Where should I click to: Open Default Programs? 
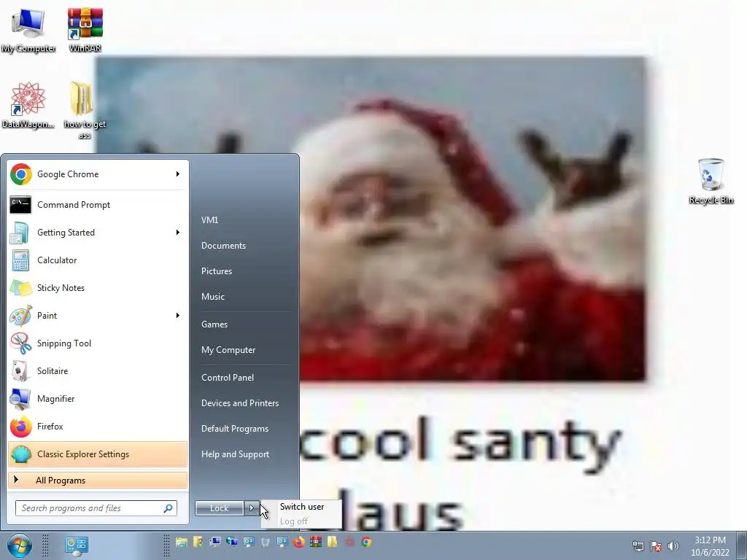point(235,429)
